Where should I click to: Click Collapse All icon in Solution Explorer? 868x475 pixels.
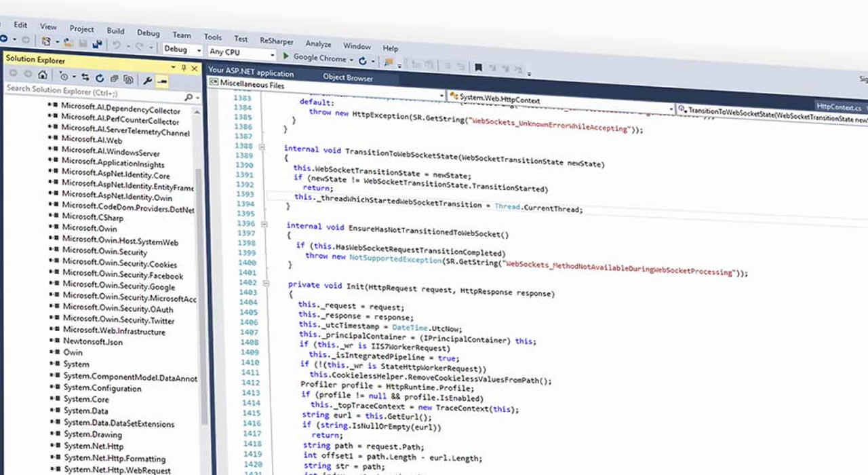(114, 79)
